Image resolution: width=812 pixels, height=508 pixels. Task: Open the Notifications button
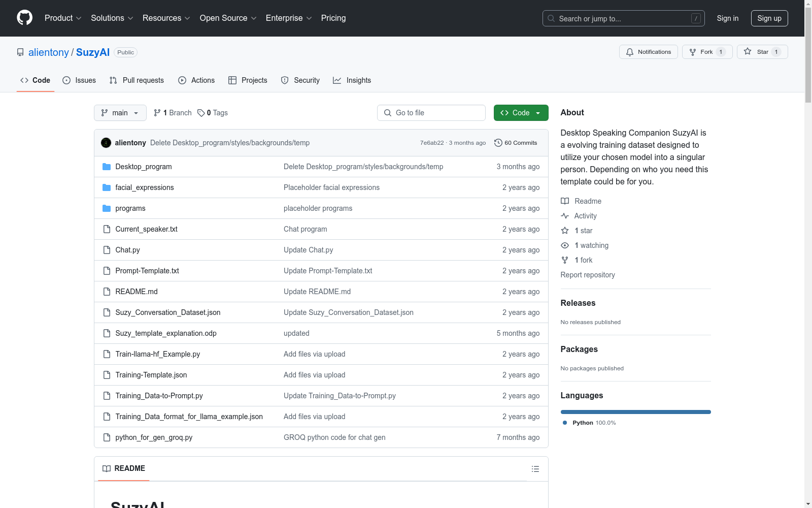pos(649,52)
